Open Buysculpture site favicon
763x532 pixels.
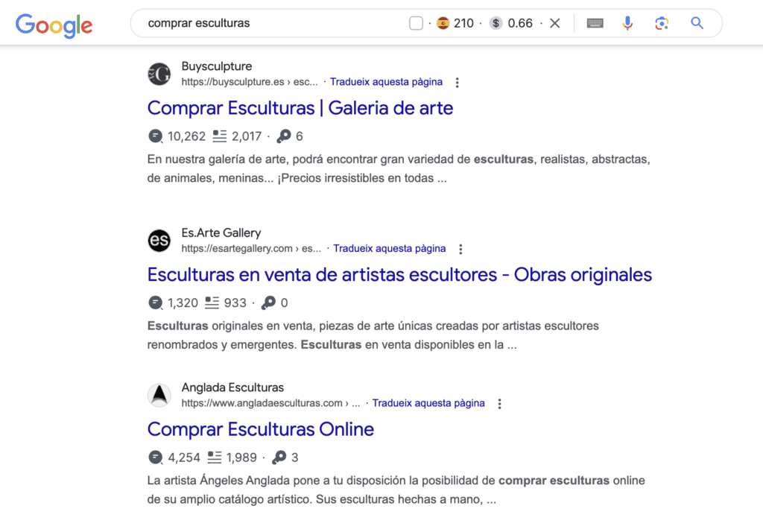159,74
